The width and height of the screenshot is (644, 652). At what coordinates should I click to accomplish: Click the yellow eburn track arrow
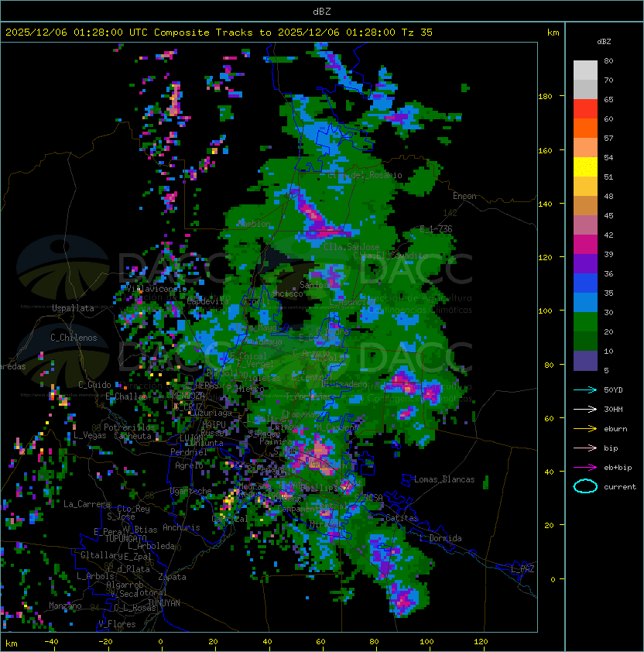pos(585,429)
